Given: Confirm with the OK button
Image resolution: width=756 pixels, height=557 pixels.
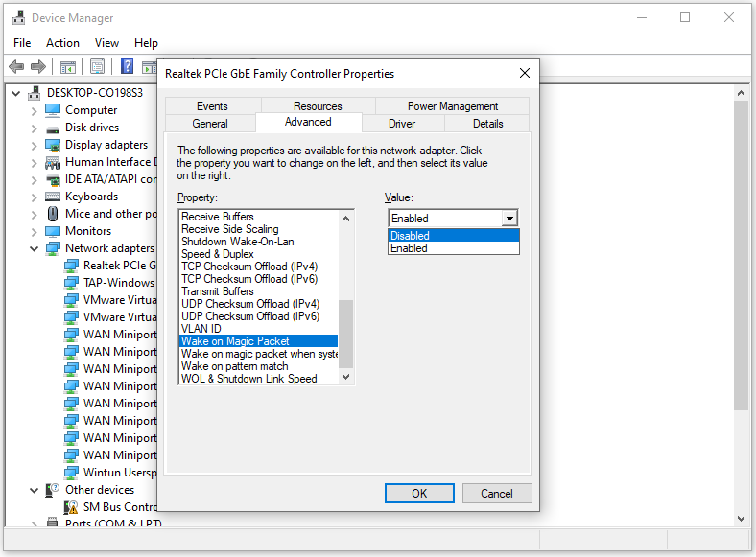Looking at the screenshot, I should pyautogui.click(x=419, y=494).
